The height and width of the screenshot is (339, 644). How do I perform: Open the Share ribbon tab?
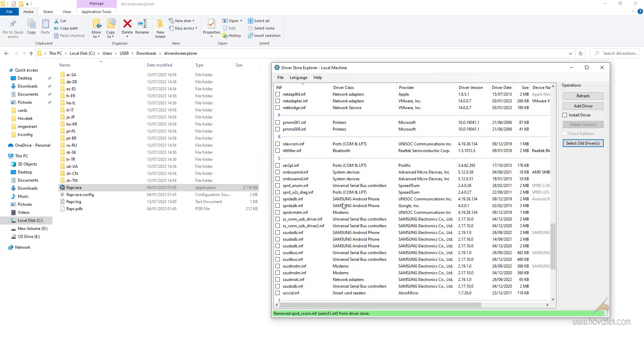click(48, 12)
